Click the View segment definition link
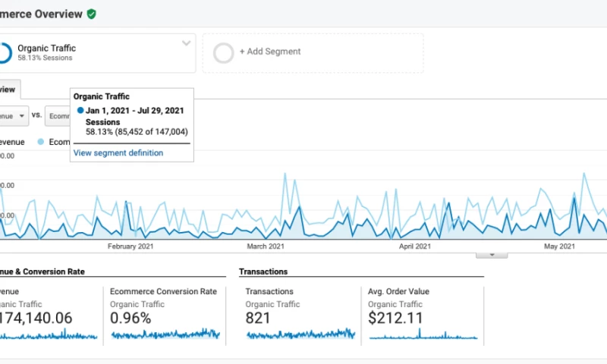Viewport: 607px width, 364px height. (118, 152)
